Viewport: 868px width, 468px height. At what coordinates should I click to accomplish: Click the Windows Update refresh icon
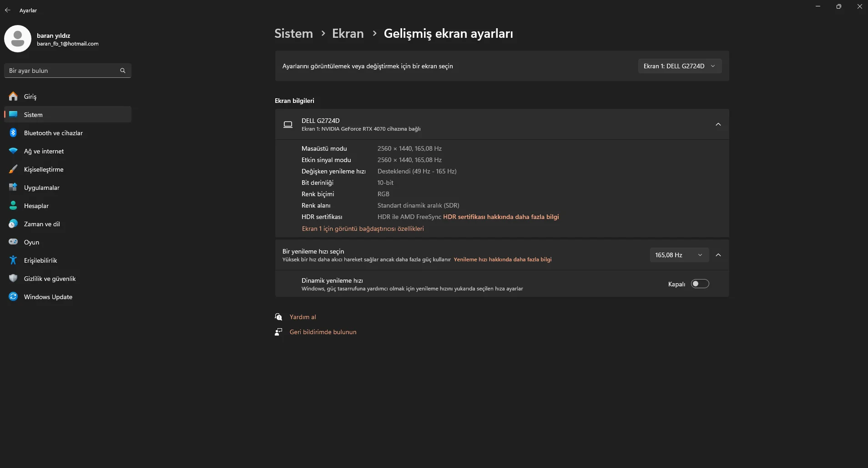point(13,296)
